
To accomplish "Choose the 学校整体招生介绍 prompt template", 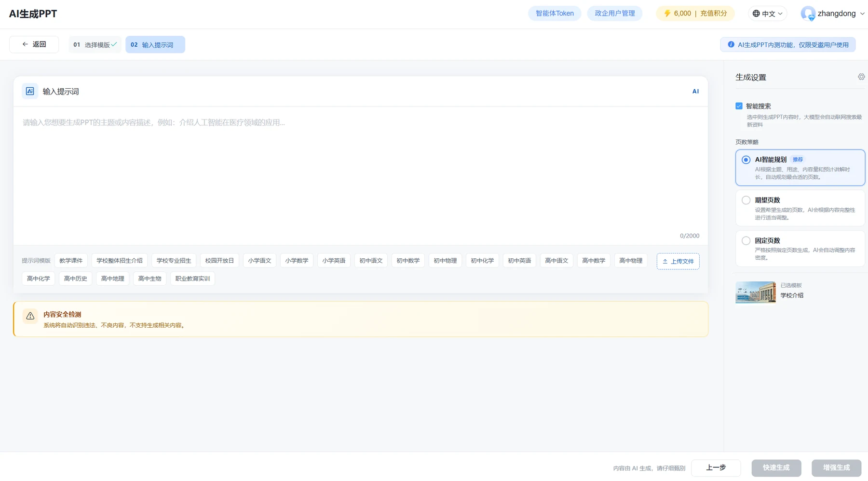I will coord(120,261).
